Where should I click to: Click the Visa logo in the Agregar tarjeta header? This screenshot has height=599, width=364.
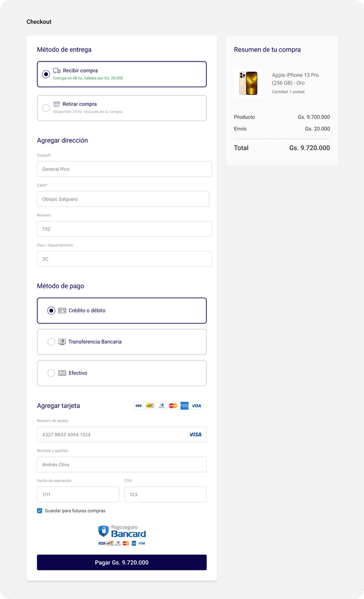pyautogui.click(x=196, y=406)
